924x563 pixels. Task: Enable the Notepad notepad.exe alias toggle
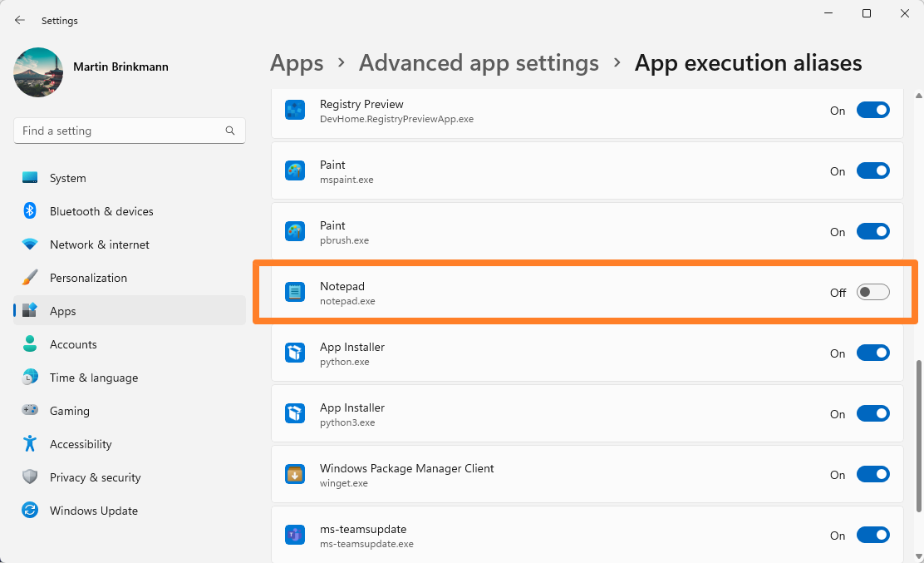[872, 292]
